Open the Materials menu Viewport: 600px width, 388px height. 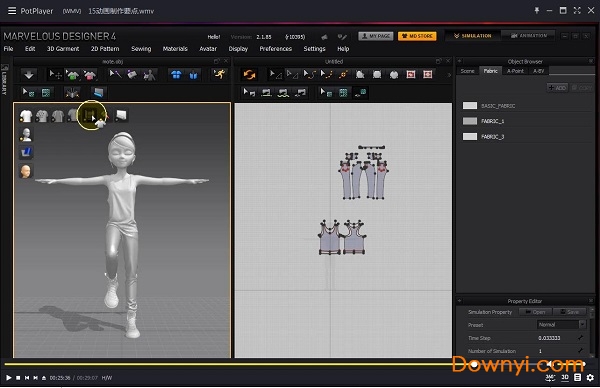[175, 49]
